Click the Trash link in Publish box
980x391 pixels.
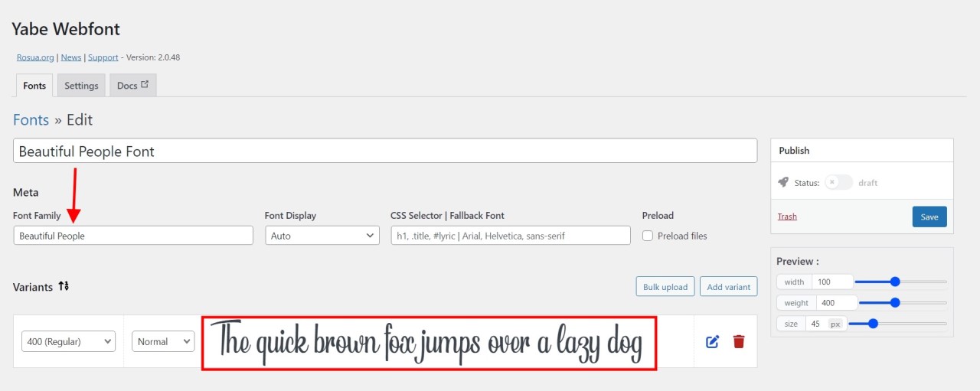[x=787, y=217]
